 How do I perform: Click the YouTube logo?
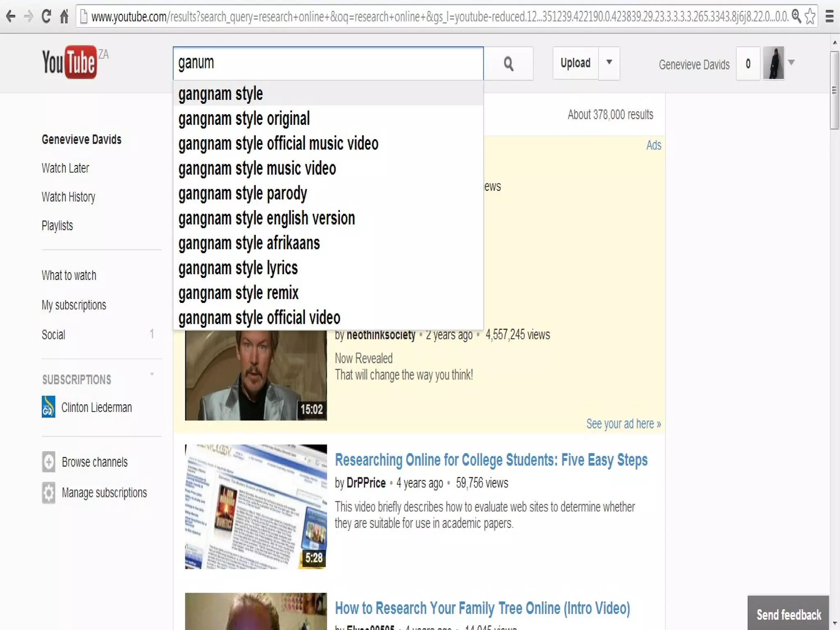click(70, 62)
